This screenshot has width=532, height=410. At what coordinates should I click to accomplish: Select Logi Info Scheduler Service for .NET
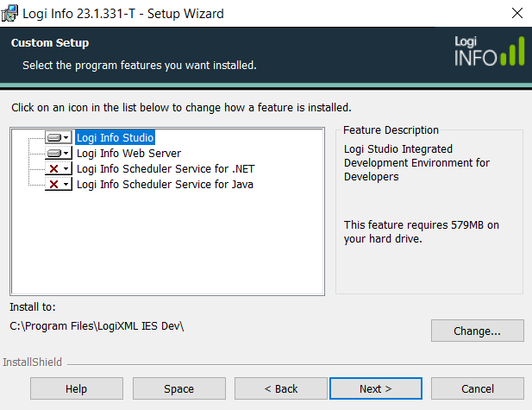166,169
